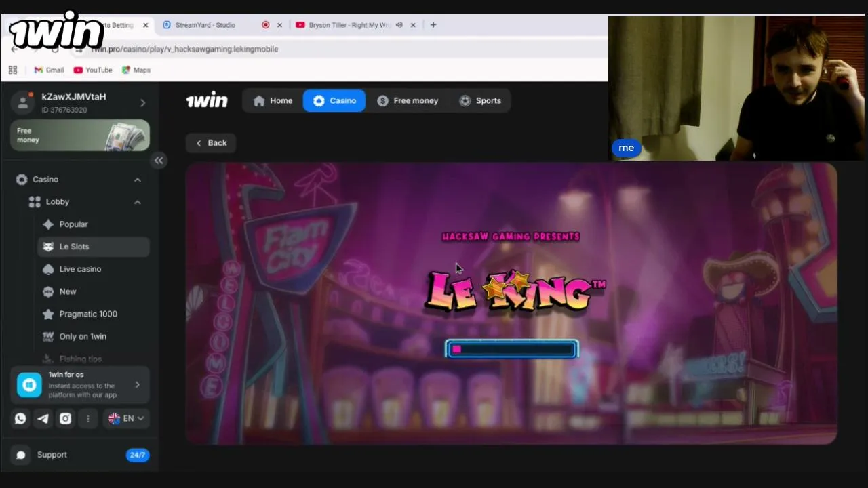Select Live casino in the lobby list
The width and height of the screenshot is (868, 488).
tap(94, 269)
